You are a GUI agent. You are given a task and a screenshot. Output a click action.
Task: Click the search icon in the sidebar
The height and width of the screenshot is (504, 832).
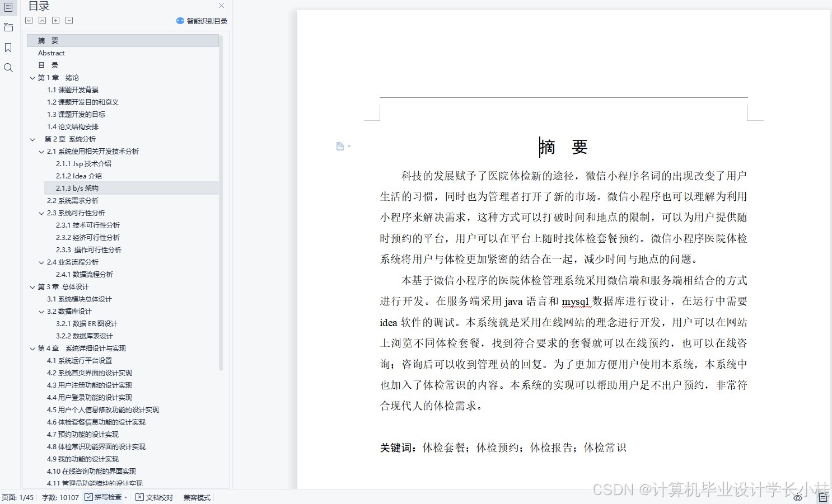8,68
